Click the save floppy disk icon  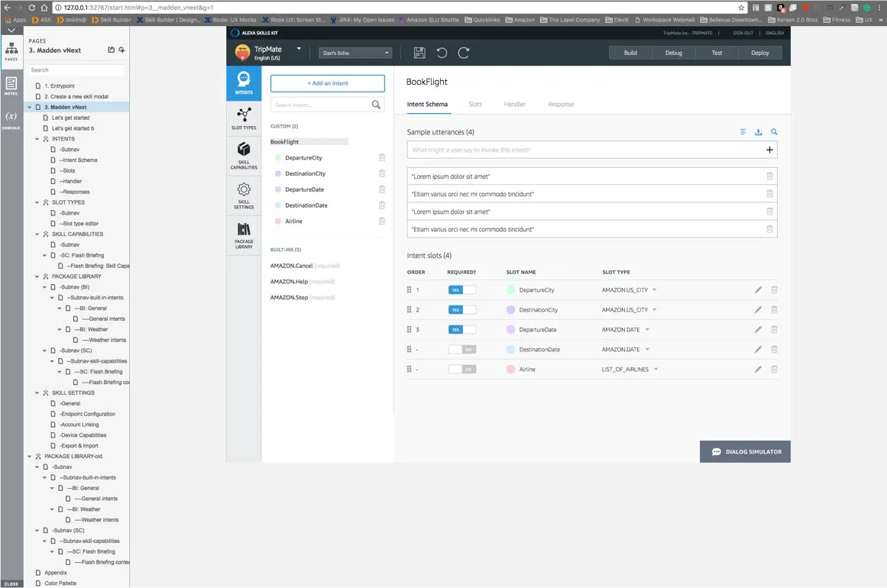419,53
